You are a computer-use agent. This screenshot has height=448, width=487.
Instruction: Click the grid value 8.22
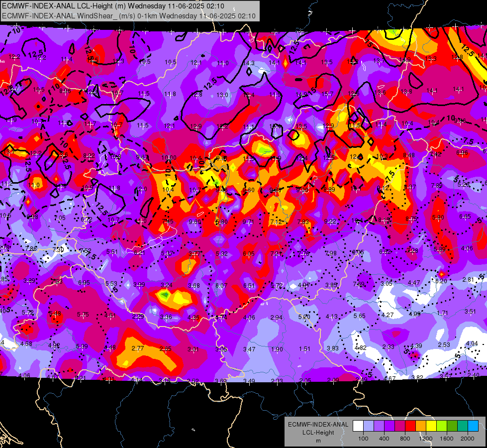point(89,156)
